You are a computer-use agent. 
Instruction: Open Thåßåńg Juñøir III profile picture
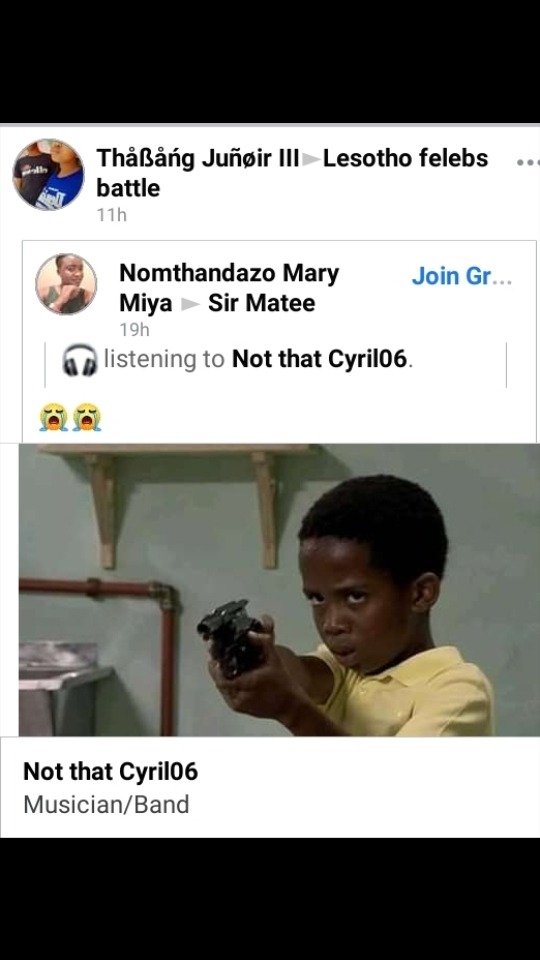coord(48,174)
